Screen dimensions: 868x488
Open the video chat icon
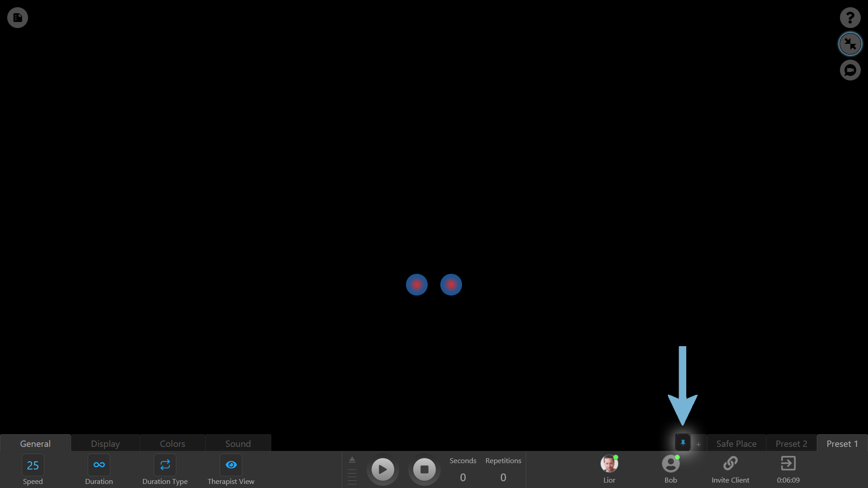click(850, 70)
